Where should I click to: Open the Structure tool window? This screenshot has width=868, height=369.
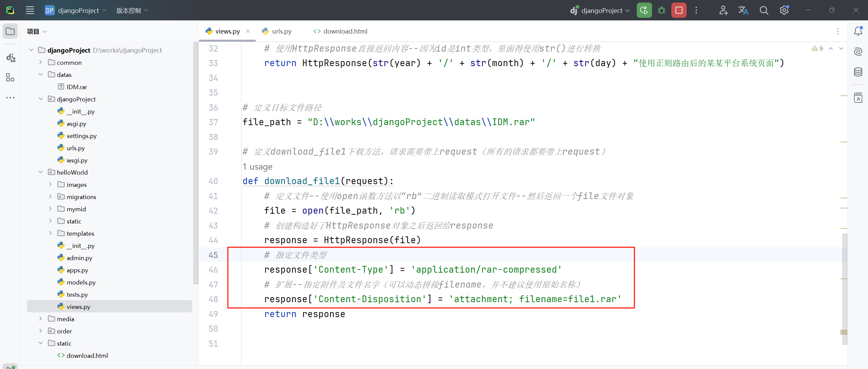point(10,78)
